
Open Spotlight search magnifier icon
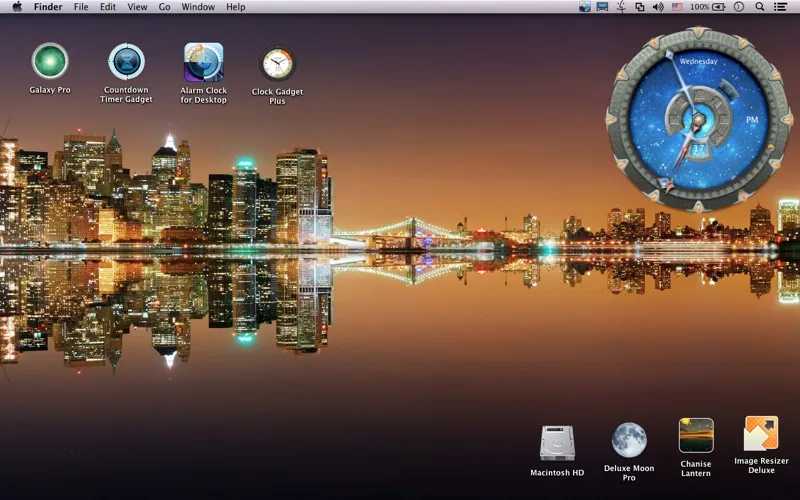760,7
